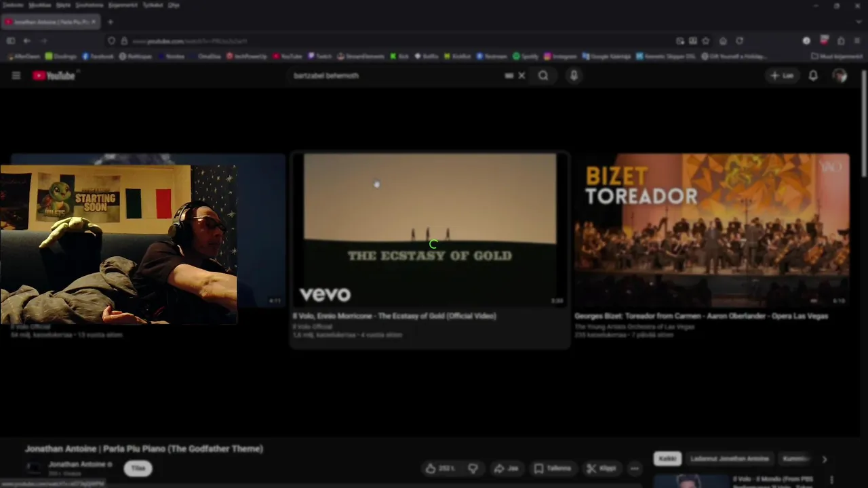This screenshot has height=488, width=868.
Task: Open the Instagram bookmark
Action: (560, 56)
